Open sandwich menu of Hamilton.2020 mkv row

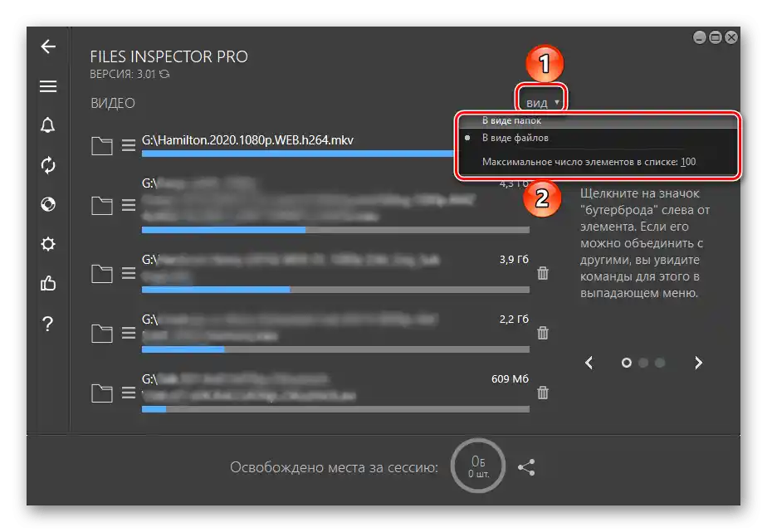(x=129, y=146)
